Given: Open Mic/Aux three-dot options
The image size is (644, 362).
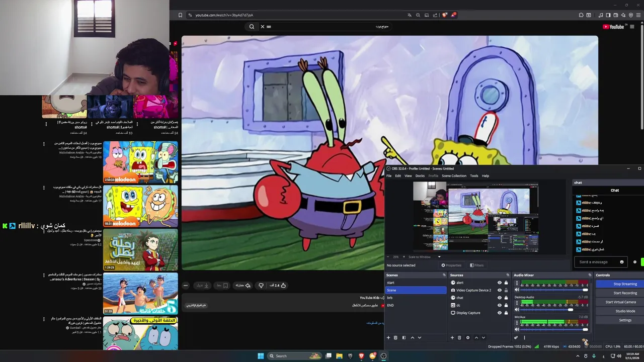Looking at the screenshot, I should (517, 323).
